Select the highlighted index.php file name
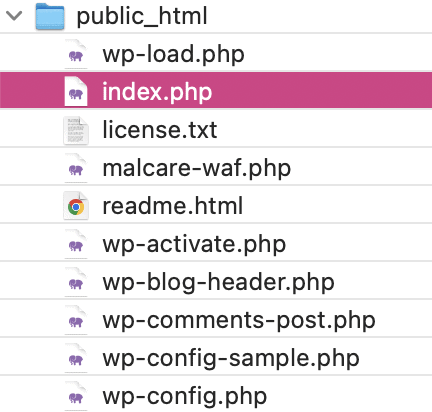 point(157,92)
